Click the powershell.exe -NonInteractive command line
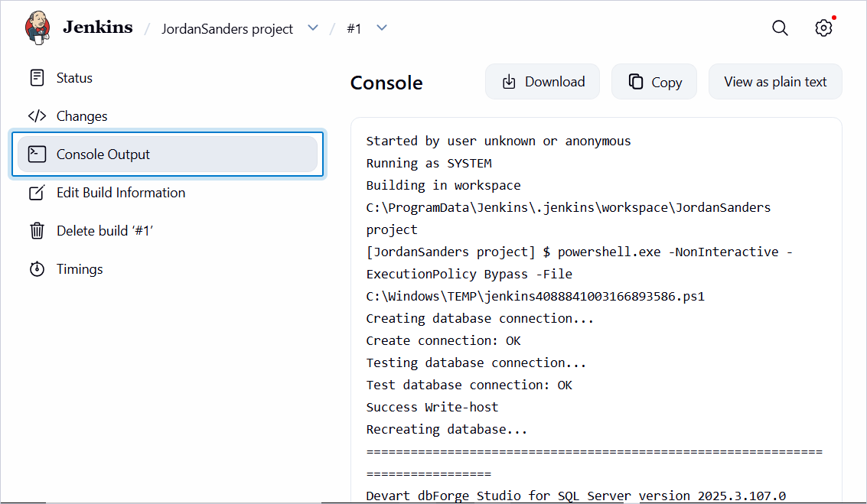 coord(579,252)
